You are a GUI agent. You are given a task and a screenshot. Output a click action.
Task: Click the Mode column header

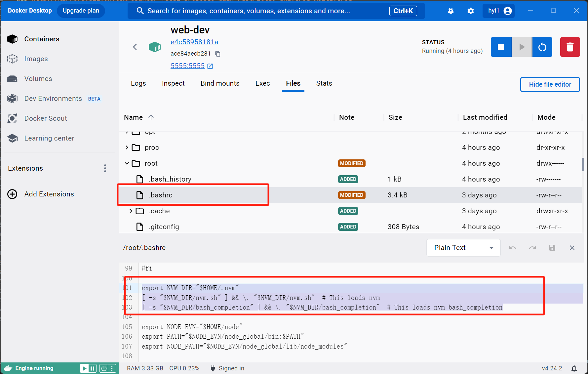pos(546,117)
